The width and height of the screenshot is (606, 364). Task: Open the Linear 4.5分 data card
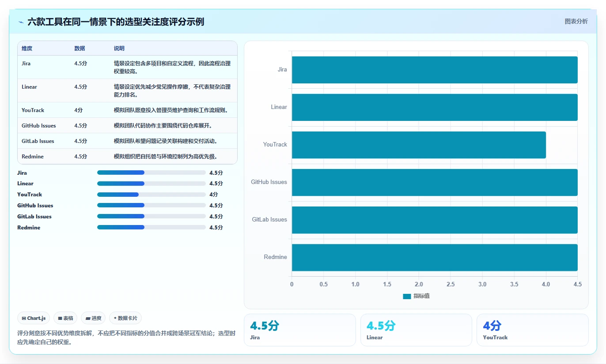pyautogui.click(x=416, y=330)
